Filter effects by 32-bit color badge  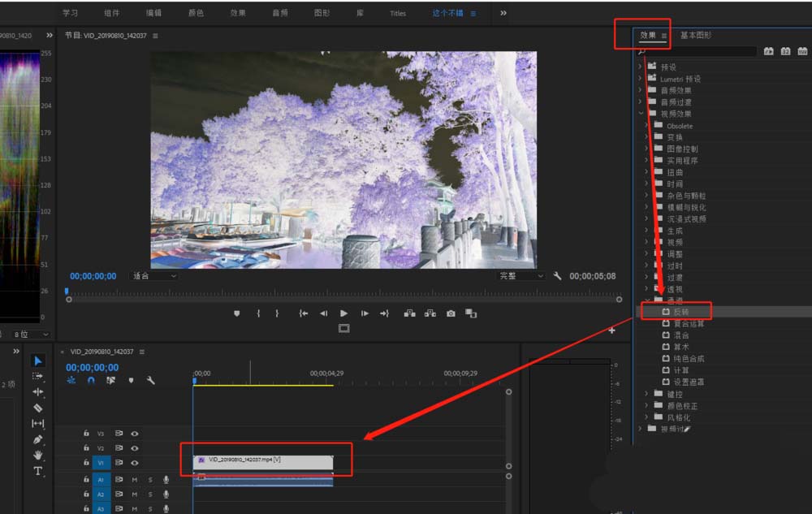tap(785, 51)
